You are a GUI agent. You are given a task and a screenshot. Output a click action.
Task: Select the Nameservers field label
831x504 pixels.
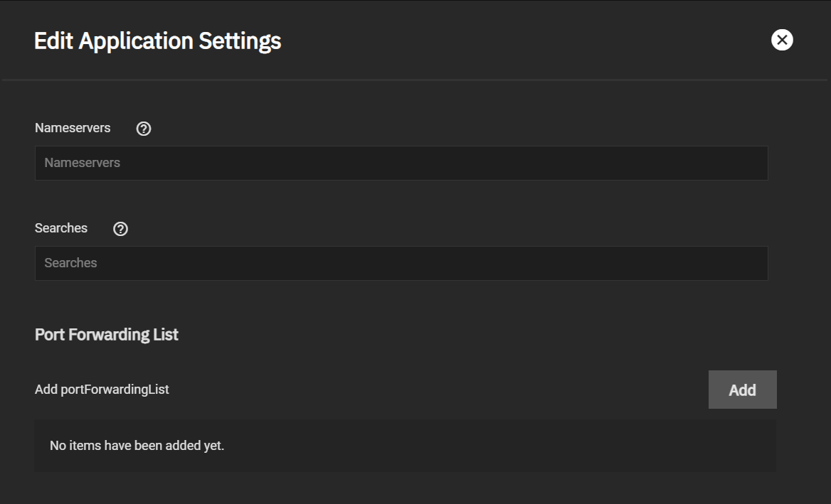73,128
